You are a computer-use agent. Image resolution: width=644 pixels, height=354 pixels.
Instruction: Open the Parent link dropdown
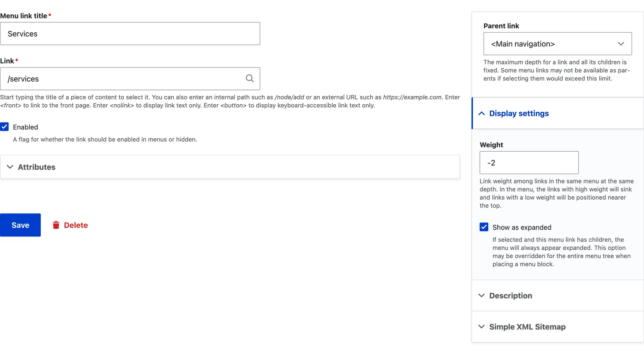click(558, 44)
